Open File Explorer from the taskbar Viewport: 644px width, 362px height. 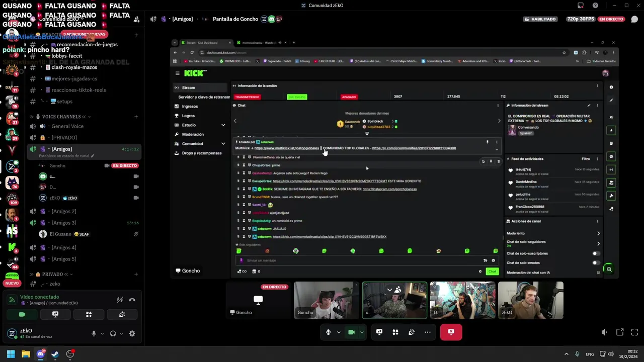26,354
